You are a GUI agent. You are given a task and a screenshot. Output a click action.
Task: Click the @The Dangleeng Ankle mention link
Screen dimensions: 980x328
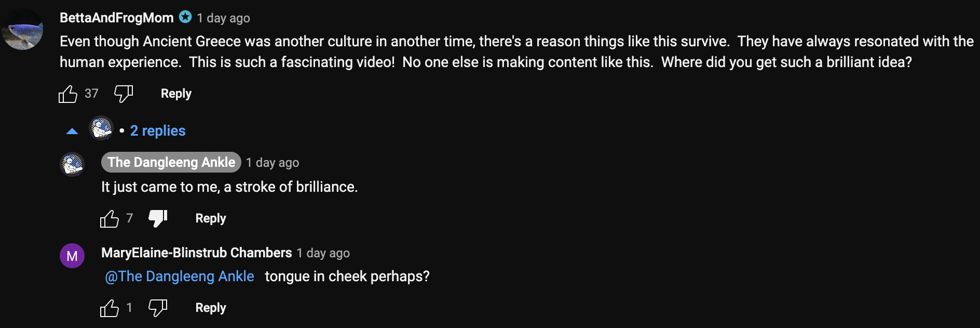coord(180,276)
